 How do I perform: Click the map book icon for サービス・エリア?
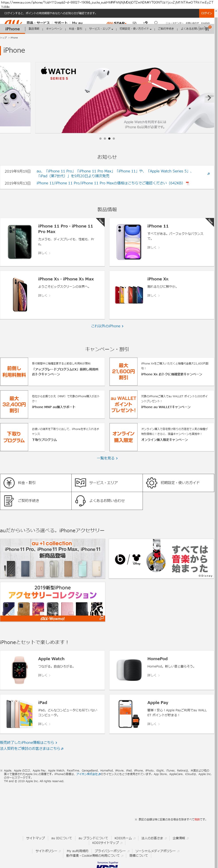(x=80, y=483)
